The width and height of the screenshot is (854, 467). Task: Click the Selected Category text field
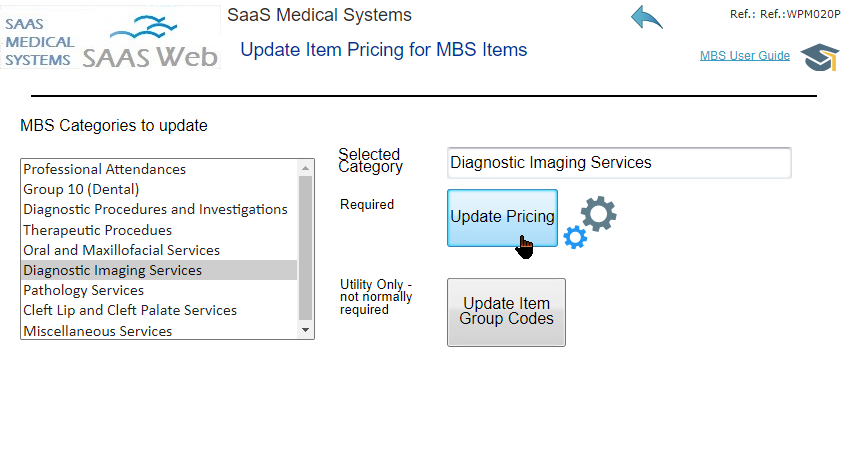coord(619,162)
